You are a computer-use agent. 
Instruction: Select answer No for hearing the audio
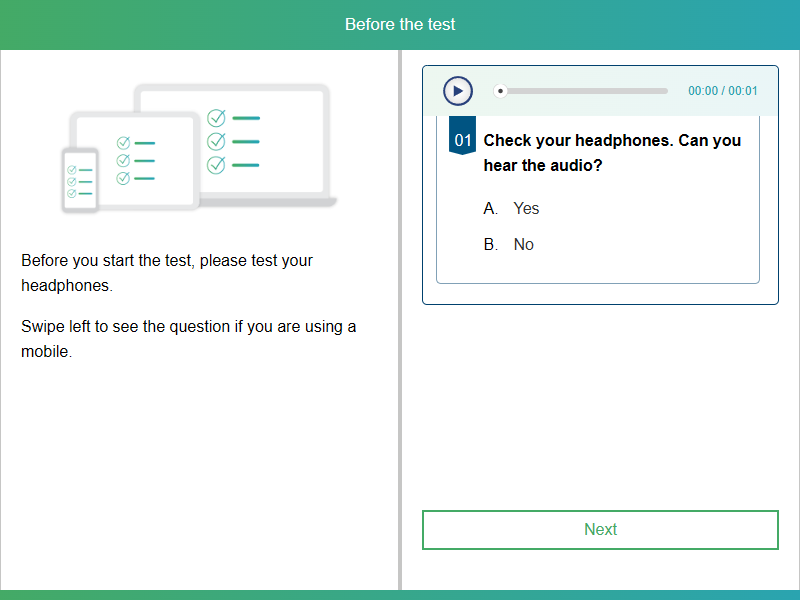coord(523,244)
